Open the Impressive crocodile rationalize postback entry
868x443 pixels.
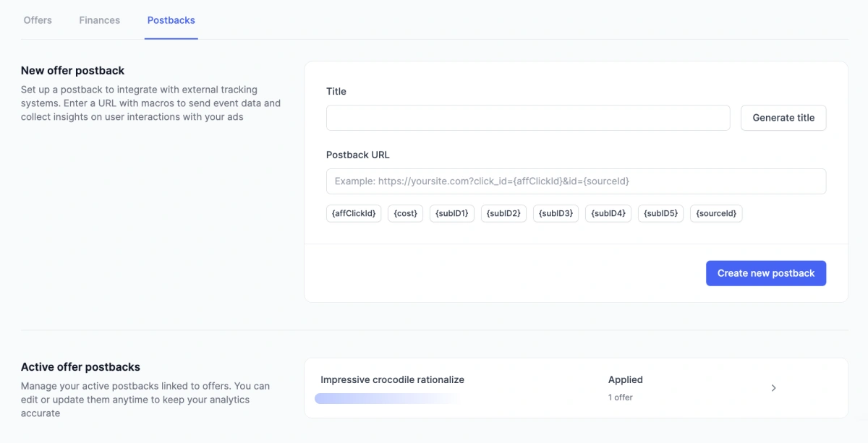(392, 379)
